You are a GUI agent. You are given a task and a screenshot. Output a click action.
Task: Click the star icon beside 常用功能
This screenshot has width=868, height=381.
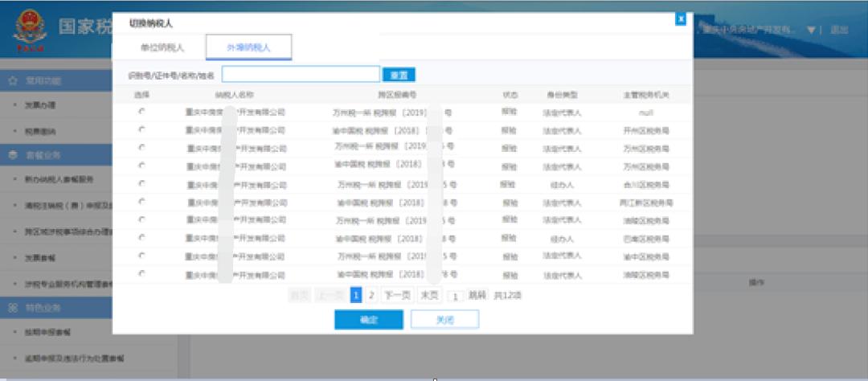(13, 81)
